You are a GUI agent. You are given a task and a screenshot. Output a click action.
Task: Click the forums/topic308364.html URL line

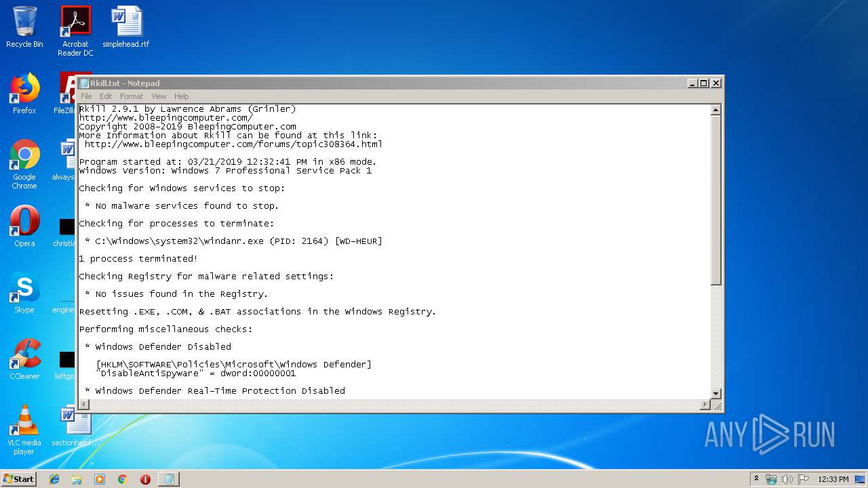tap(233, 144)
